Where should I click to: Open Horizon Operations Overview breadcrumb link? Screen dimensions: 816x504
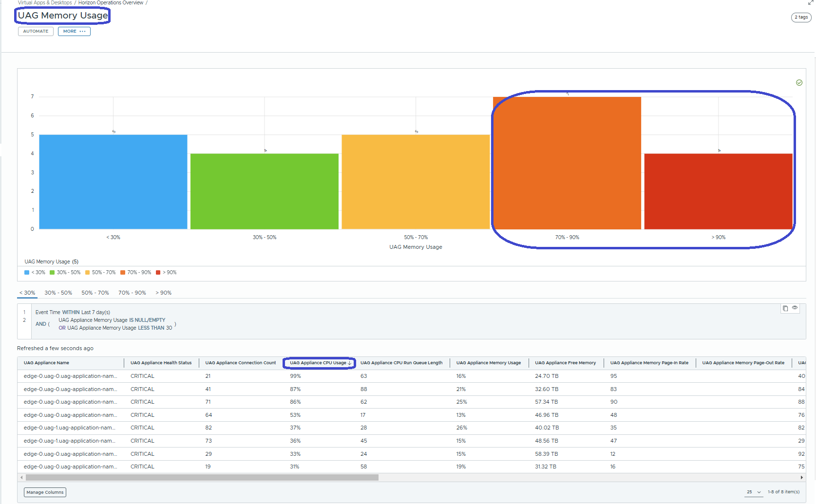point(111,3)
